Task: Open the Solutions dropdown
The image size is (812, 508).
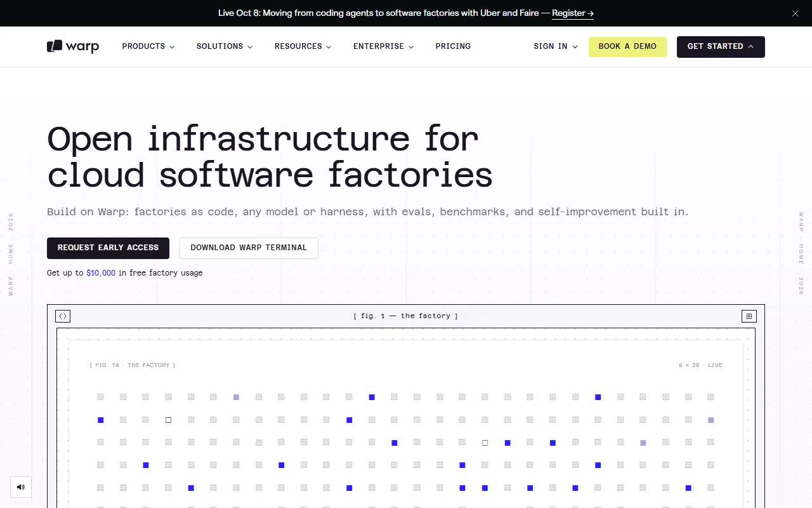Action: point(225,46)
